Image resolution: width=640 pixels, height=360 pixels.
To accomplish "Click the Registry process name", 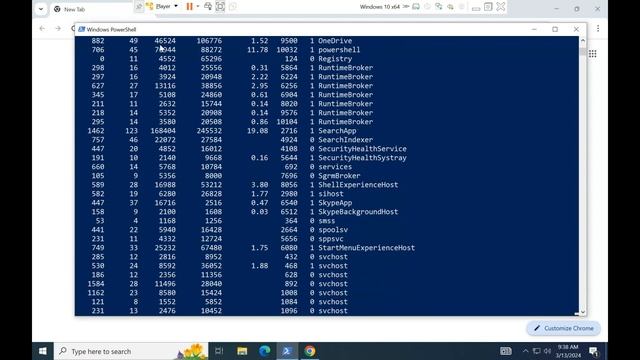I will tap(335, 59).
